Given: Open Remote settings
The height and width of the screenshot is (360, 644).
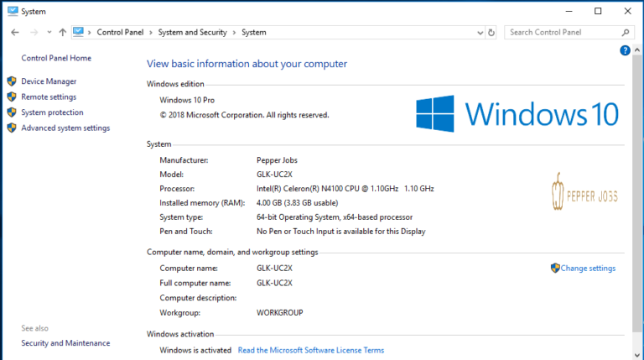Looking at the screenshot, I should (x=49, y=97).
